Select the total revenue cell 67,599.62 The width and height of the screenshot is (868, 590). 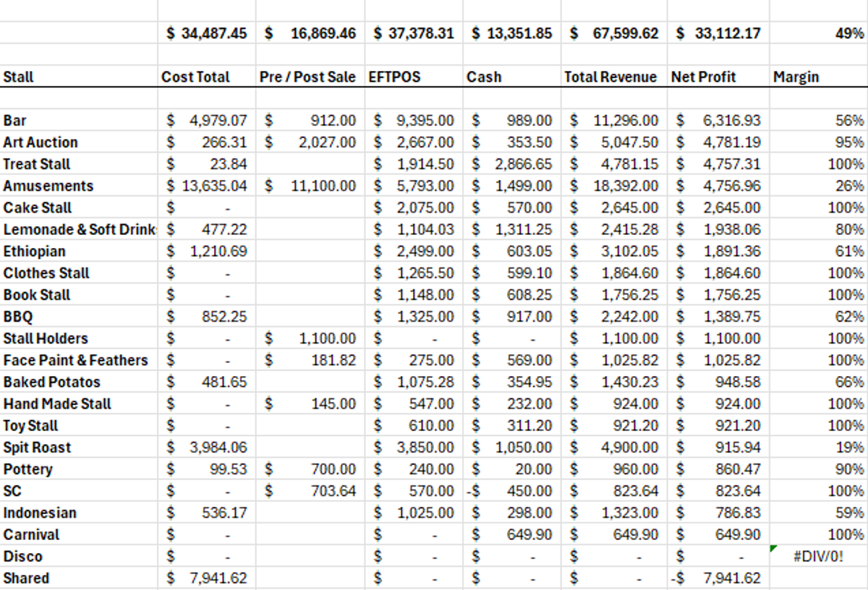(615, 33)
